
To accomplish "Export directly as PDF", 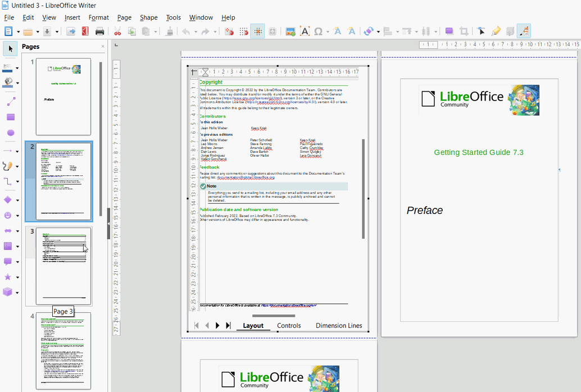I will pos(85,31).
